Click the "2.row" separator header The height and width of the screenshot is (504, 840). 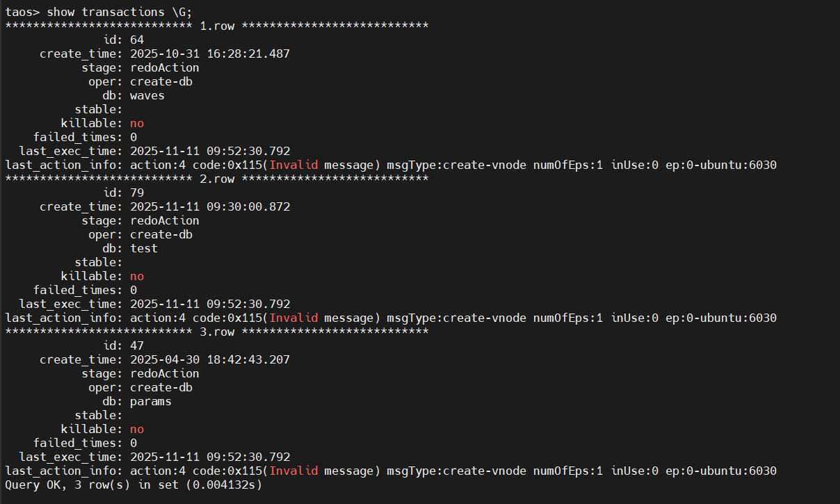(216, 179)
